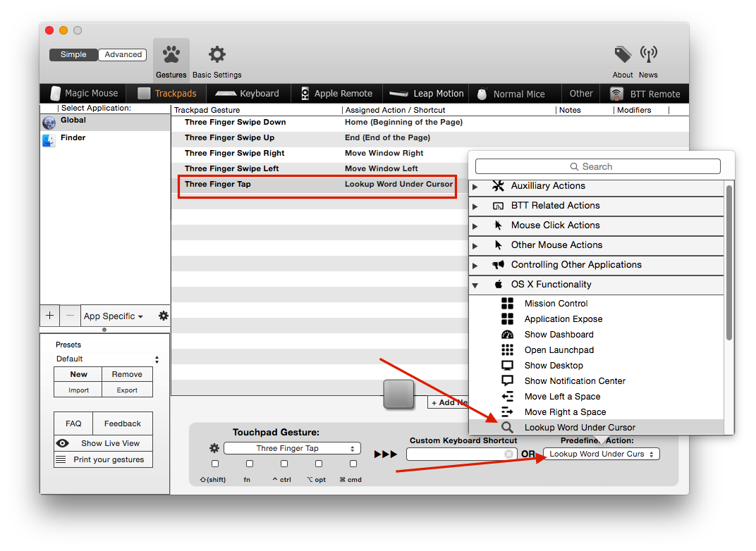This screenshot has width=756, height=551.
Task: Open Basic Settings gear icon
Action: [217, 54]
